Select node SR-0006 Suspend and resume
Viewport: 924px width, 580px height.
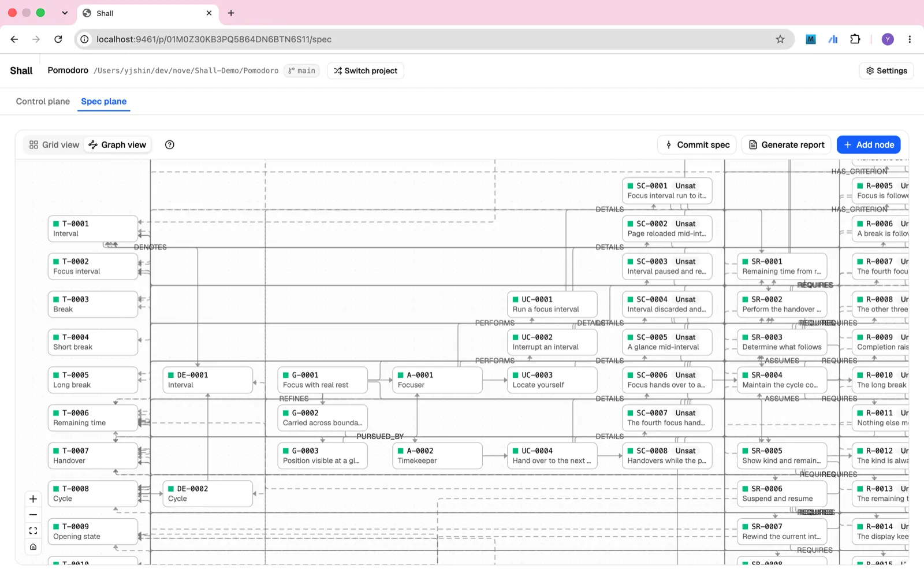tap(783, 493)
